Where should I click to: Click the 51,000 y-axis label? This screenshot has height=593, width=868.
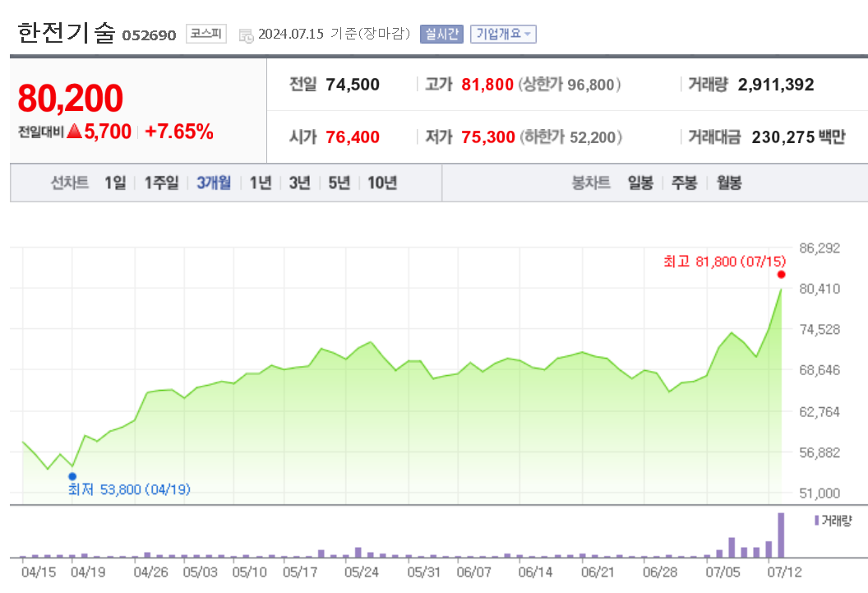click(x=820, y=493)
